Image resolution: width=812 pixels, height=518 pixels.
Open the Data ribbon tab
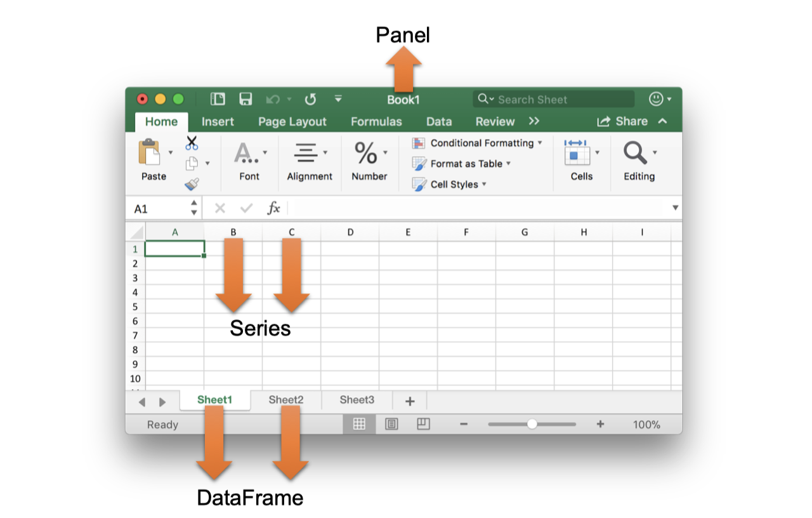pyautogui.click(x=439, y=122)
